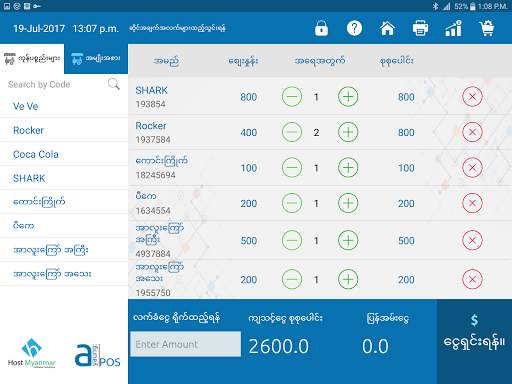Viewport: 512px width, 384px height.
Task: Remove item 18245694 from order
Action: pyautogui.click(x=472, y=168)
